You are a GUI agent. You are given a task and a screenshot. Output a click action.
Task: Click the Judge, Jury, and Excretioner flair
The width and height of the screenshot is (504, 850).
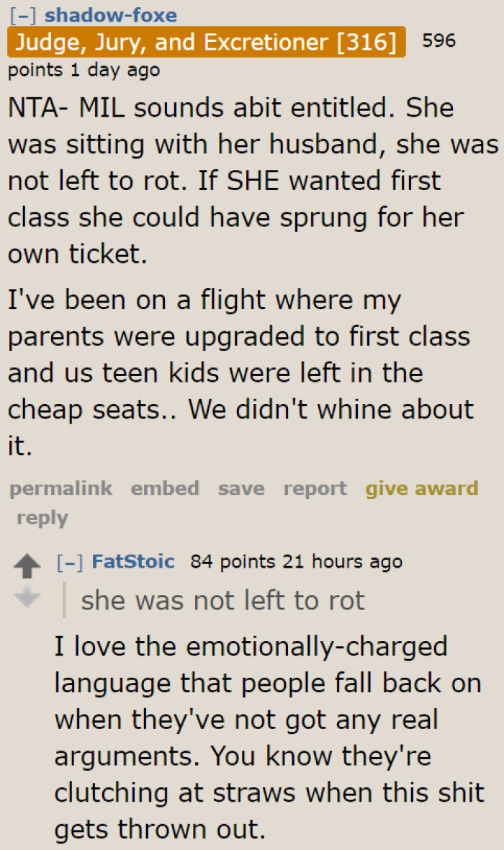(x=202, y=42)
